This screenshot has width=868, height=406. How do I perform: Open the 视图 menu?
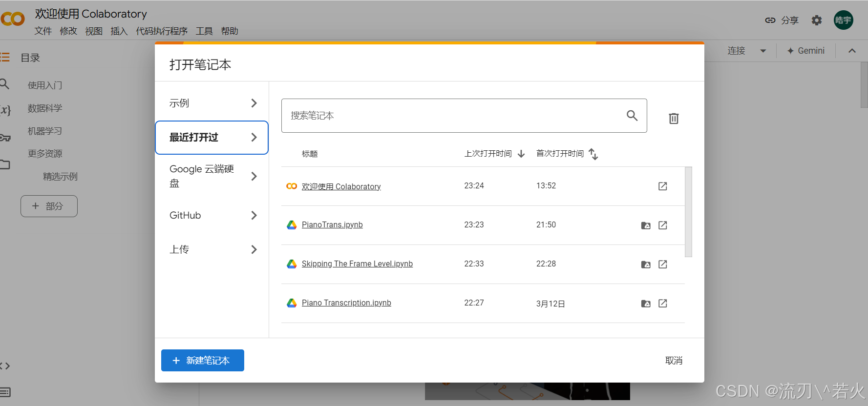coord(94,31)
